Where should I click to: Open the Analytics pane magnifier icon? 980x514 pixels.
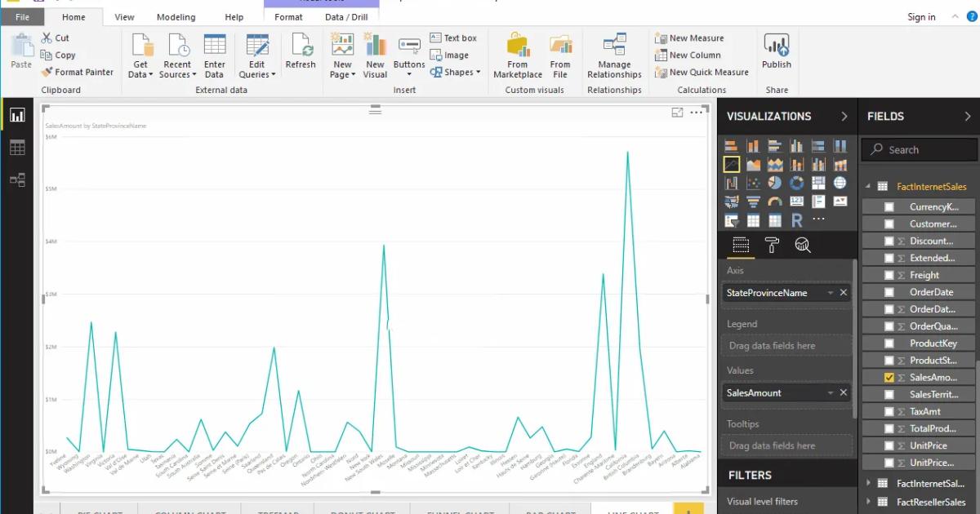pyautogui.click(x=804, y=245)
